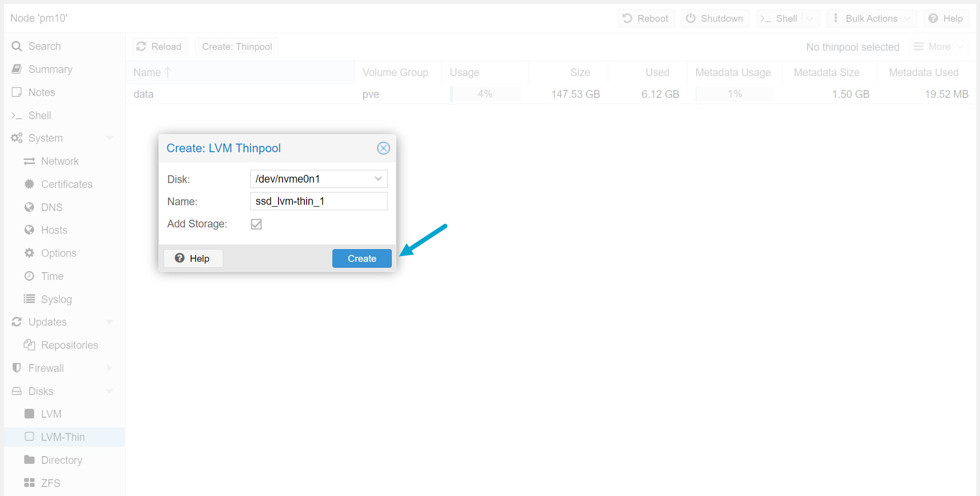Close the Create LVM Thinpool dialog
The image size is (980, 496).
[383, 148]
